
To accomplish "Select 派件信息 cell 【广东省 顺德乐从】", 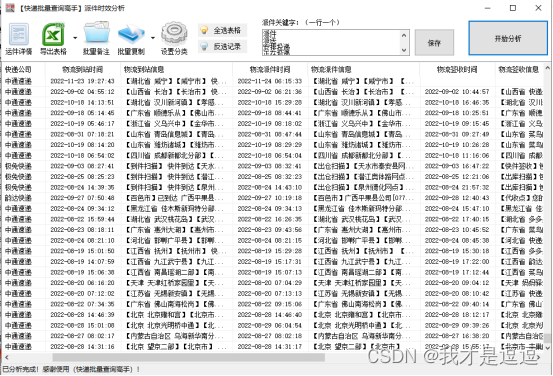I will (361, 113).
